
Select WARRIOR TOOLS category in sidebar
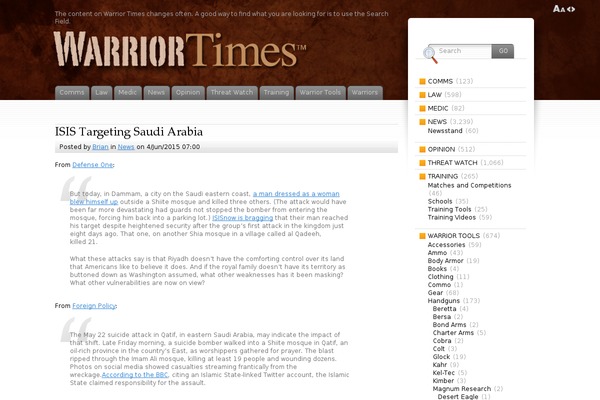point(453,236)
